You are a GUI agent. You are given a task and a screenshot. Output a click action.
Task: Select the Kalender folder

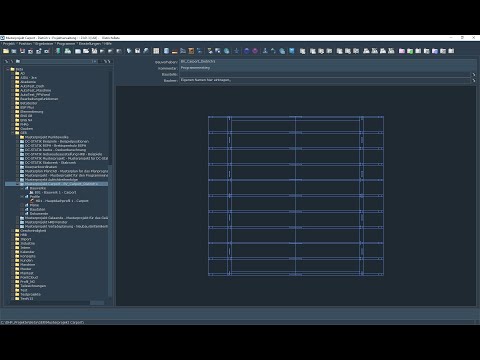27,252
